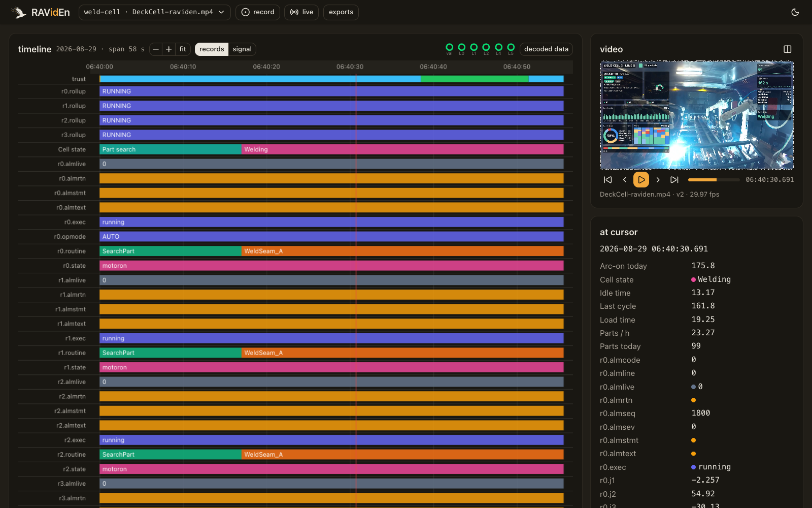
Task: Click the 06:40:20 tick on time ruler
Action: 266,67
